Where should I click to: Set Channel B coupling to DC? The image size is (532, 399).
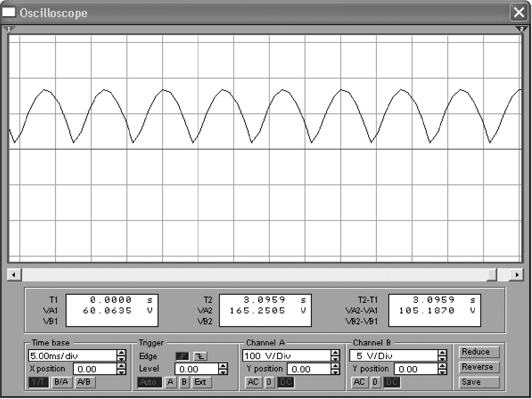click(392, 382)
